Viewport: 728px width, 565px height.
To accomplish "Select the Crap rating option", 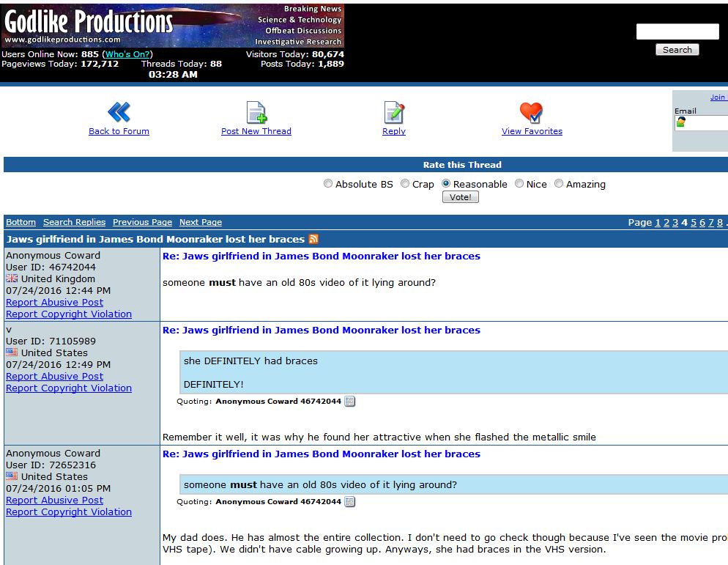I will pyautogui.click(x=405, y=183).
